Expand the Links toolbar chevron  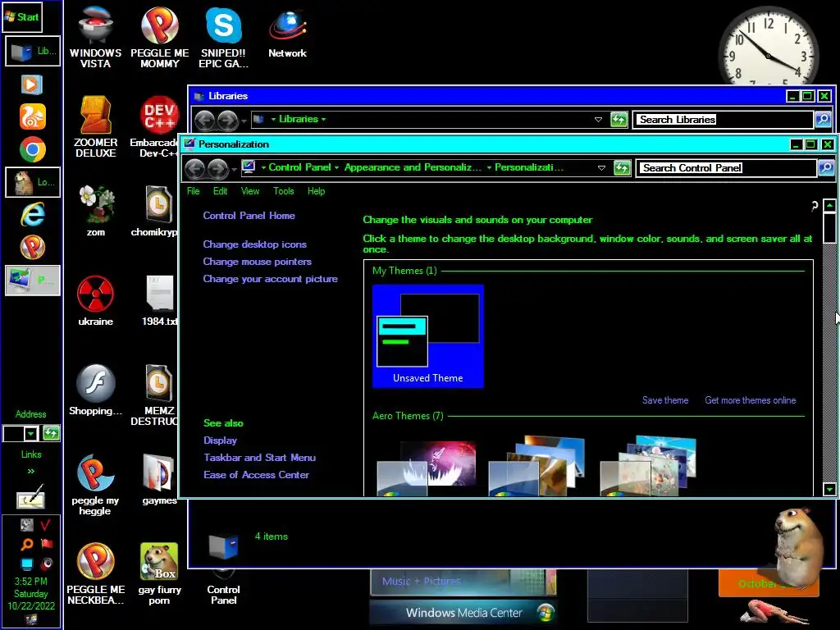[31, 471]
